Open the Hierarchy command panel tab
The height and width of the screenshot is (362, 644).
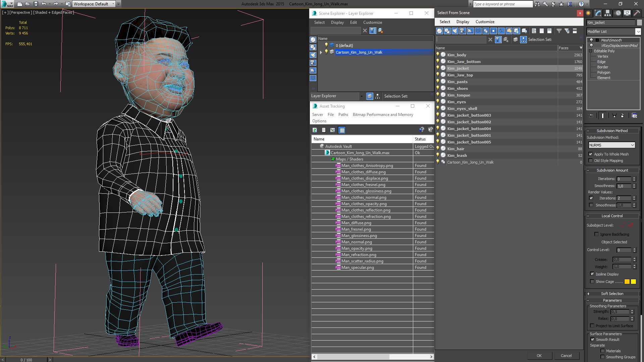coord(608,13)
